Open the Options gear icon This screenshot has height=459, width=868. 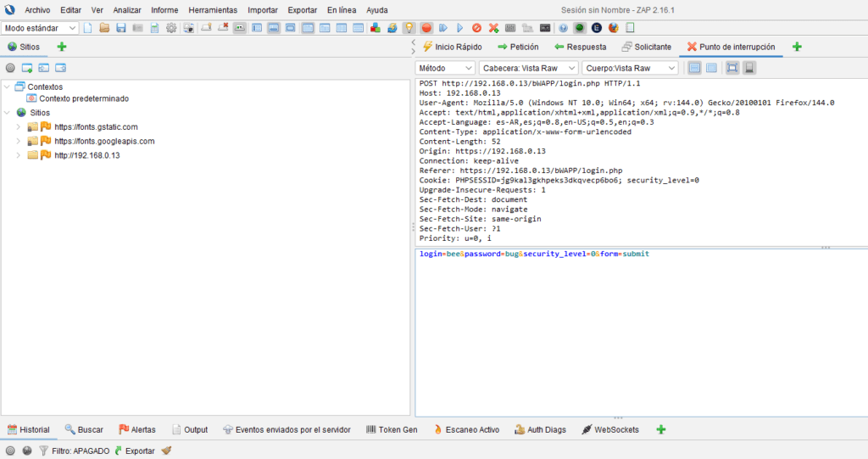[x=171, y=28]
